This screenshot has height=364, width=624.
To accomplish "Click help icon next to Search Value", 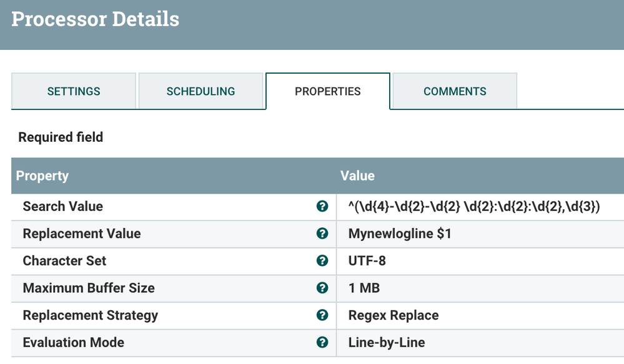I will [x=322, y=207].
